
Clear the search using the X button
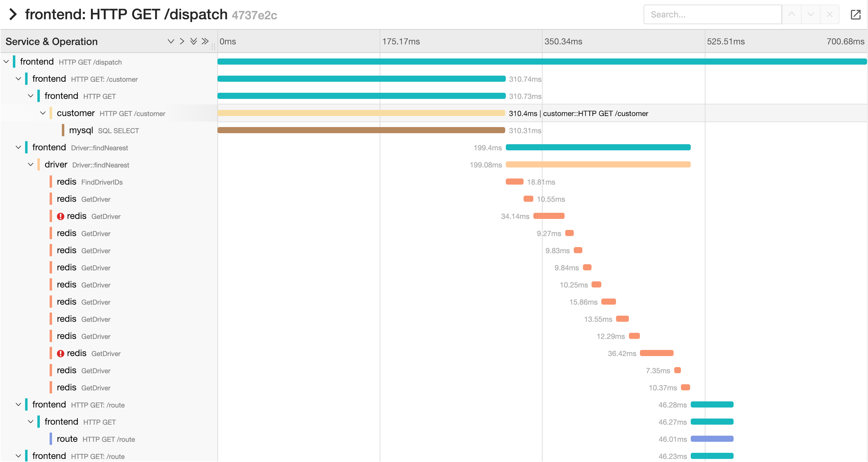coord(830,14)
